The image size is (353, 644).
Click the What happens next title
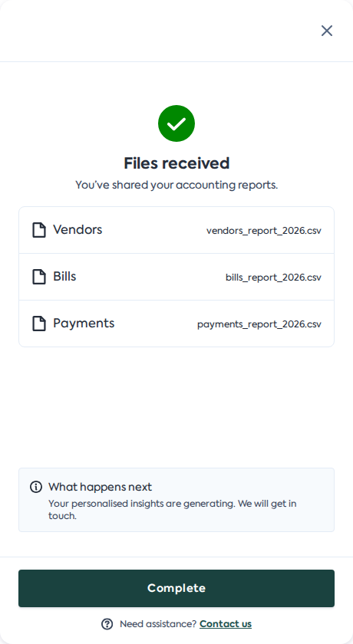(101, 487)
